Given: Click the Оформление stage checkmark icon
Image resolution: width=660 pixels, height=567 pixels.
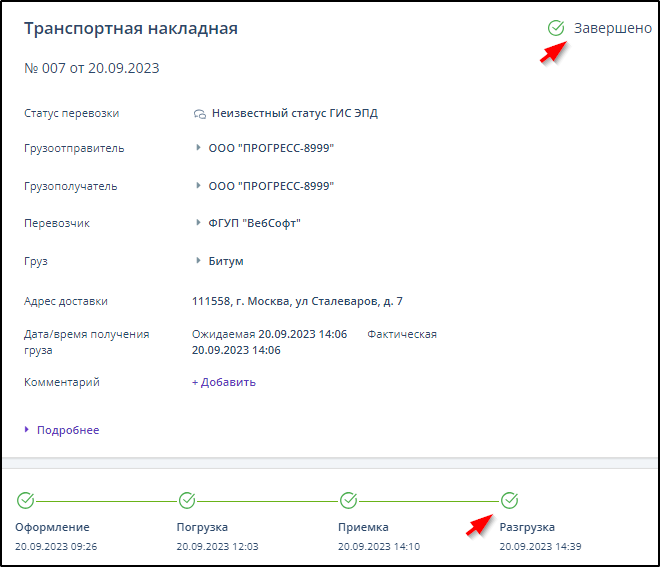Looking at the screenshot, I should coord(26,500).
